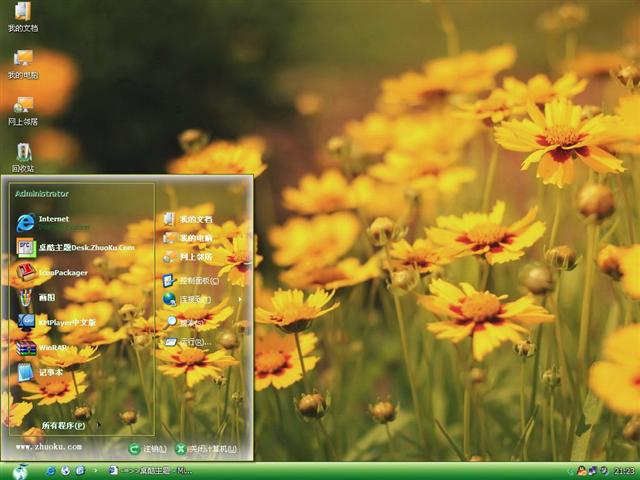The height and width of the screenshot is (480, 640).
Task: Open the 网上邻居 desktop icon
Action: 23,111
